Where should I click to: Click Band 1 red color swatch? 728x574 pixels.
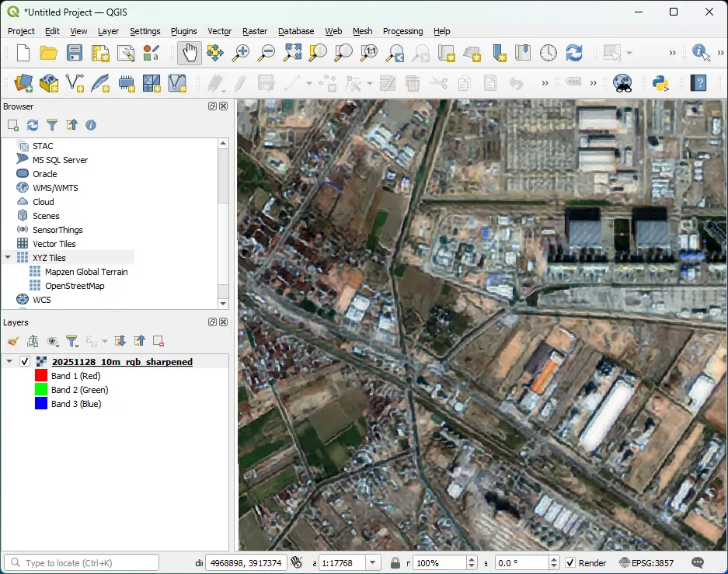point(41,375)
